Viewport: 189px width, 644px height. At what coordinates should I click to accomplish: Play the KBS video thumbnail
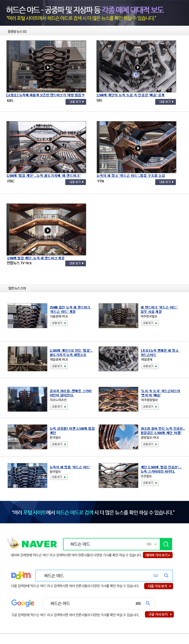46,66
